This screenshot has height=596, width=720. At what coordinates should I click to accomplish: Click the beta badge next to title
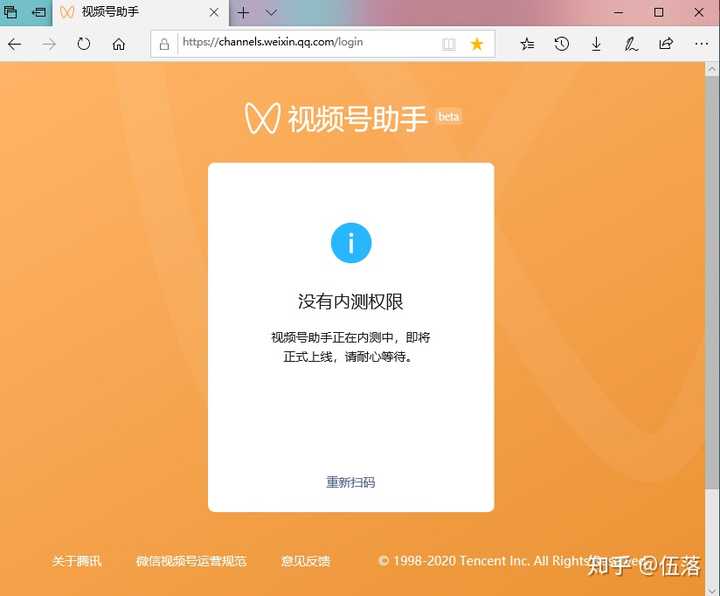tap(449, 117)
